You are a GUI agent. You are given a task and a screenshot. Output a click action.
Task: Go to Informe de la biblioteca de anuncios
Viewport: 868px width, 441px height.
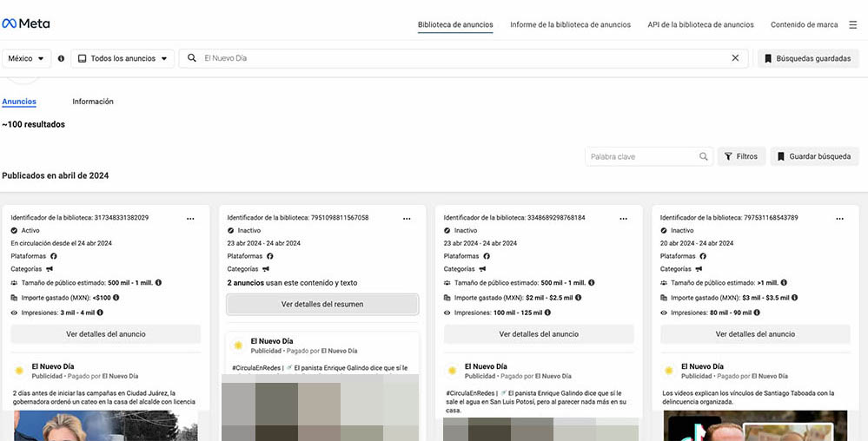(570, 25)
